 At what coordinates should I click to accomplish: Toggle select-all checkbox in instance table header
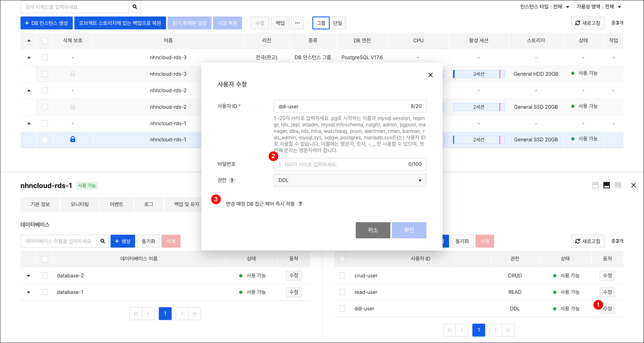(x=45, y=41)
